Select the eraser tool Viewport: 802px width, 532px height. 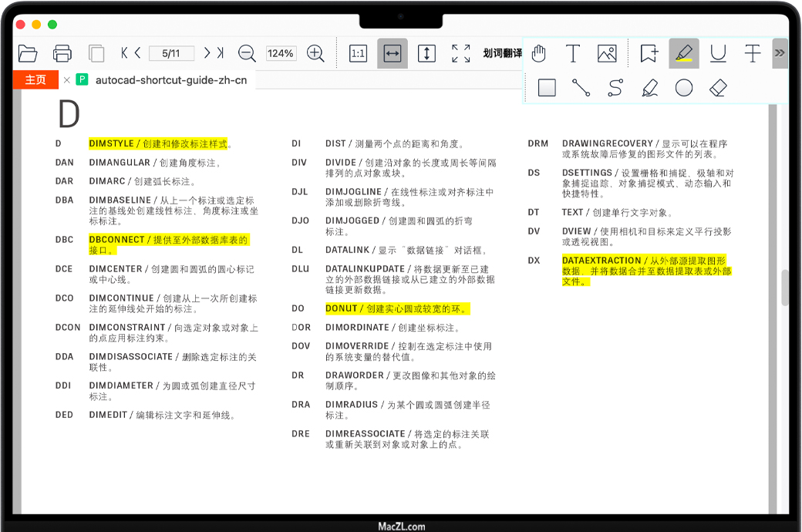(718, 88)
